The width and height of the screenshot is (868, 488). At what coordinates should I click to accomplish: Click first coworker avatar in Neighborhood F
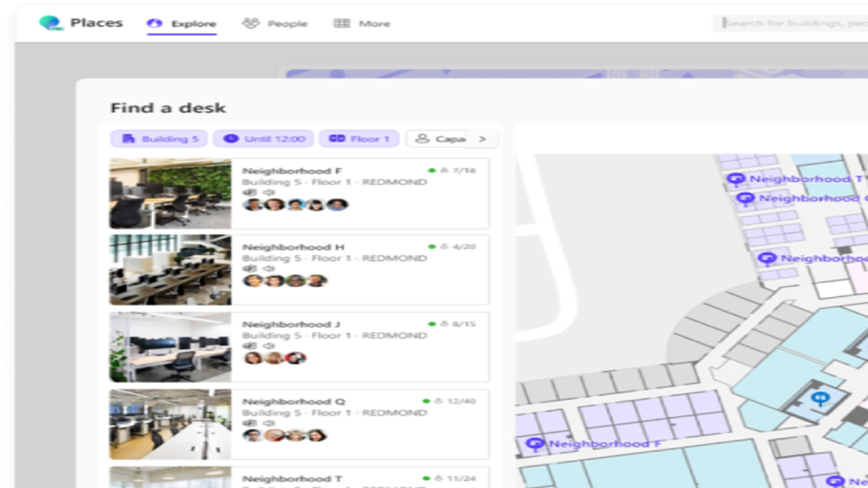point(253,204)
